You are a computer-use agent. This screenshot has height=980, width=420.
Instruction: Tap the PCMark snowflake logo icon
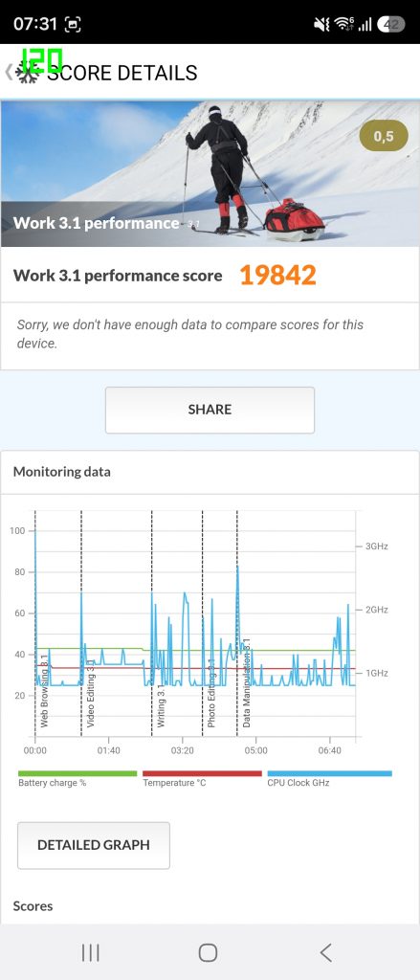(27, 73)
